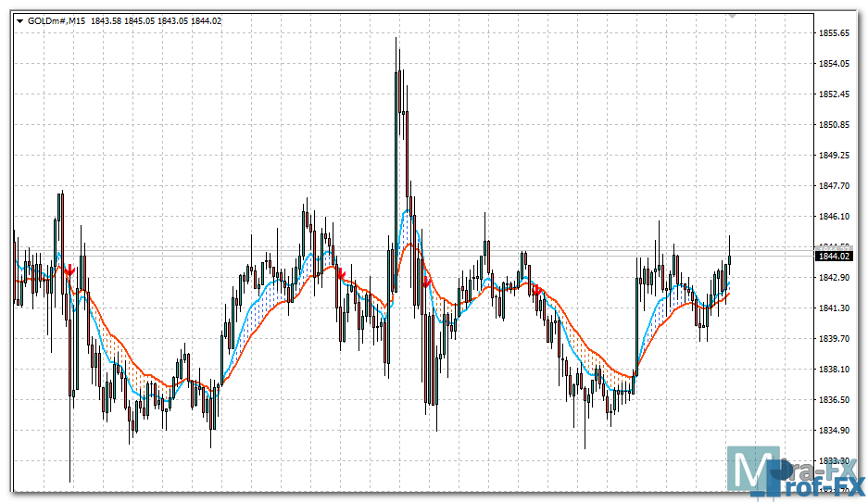
Task: Click the 1836.50 level on price scale
Action: tap(834, 400)
